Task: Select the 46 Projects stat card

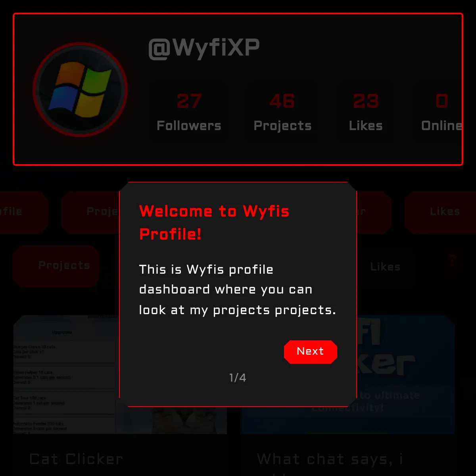Action: pyautogui.click(x=282, y=112)
